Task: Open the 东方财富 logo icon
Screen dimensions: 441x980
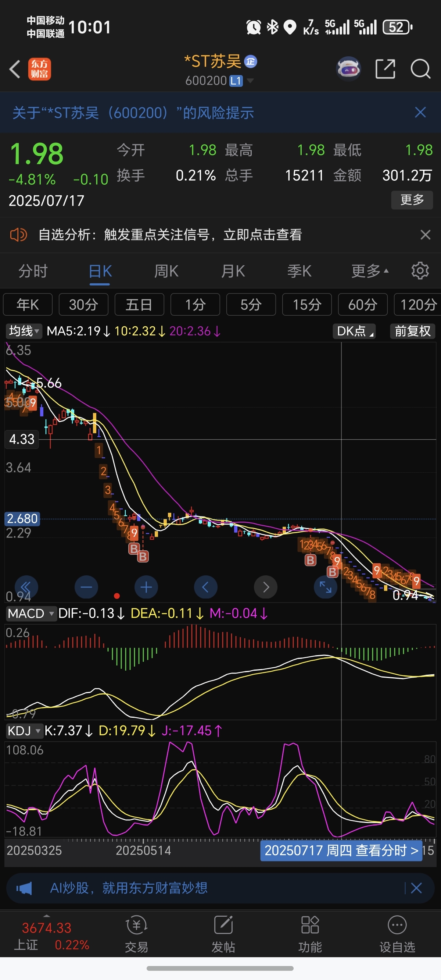Action: click(x=40, y=69)
